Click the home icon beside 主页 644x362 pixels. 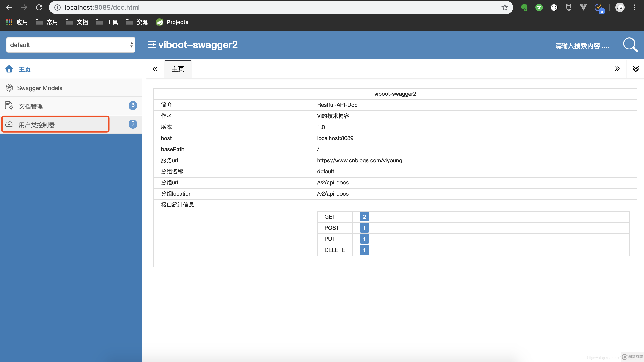point(9,69)
